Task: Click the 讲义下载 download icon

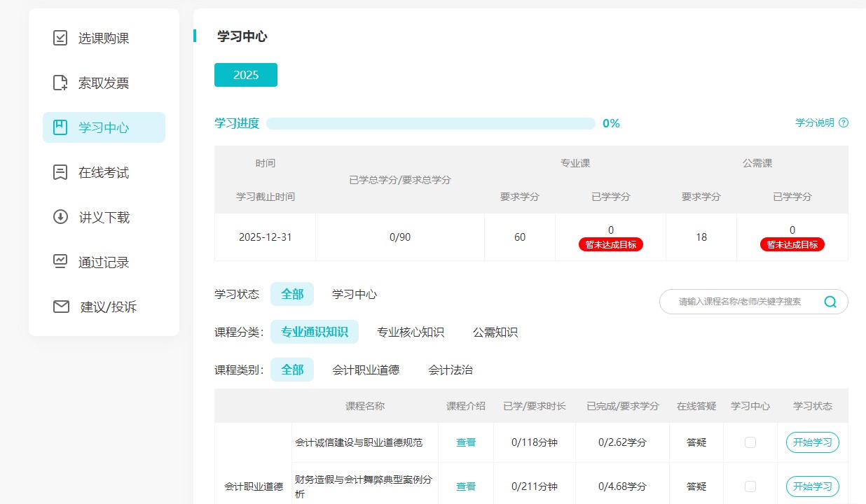Action: point(61,217)
